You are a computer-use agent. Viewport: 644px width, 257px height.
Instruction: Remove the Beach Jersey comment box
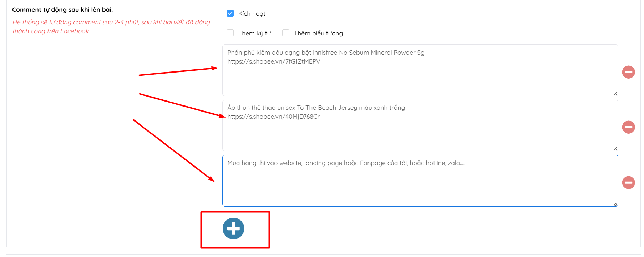(x=628, y=127)
